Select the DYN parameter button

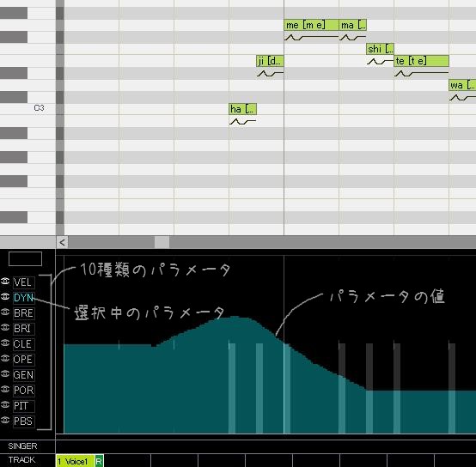click(24, 298)
